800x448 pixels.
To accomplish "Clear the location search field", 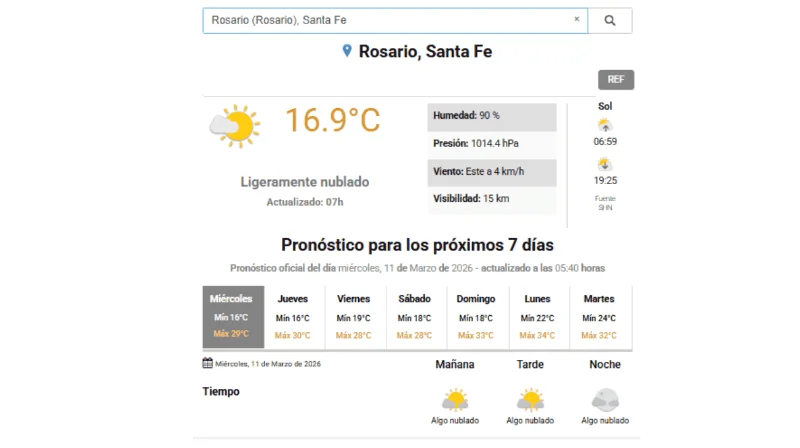I will coord(577,19).
